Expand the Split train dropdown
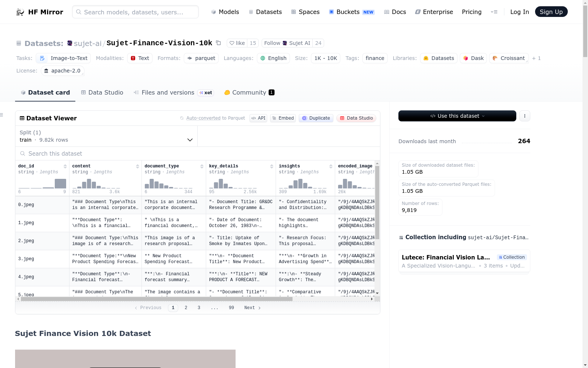 point(107,136)
